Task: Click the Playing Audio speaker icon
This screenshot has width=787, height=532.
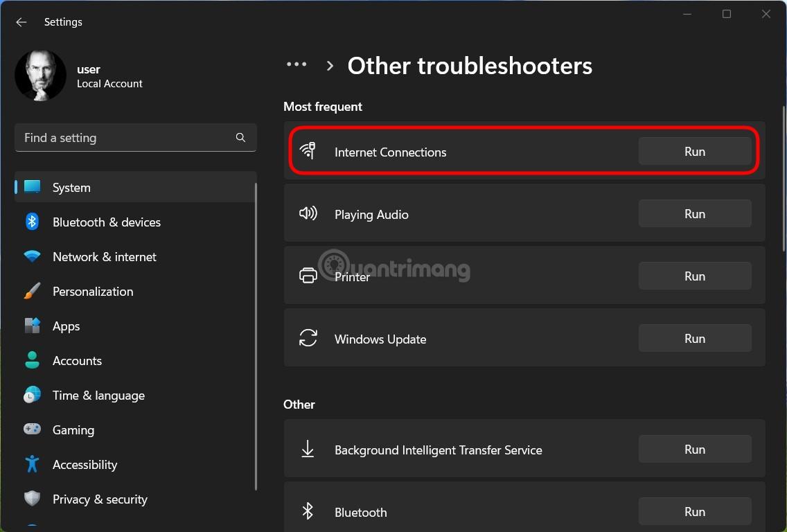Action: [308, 213]
